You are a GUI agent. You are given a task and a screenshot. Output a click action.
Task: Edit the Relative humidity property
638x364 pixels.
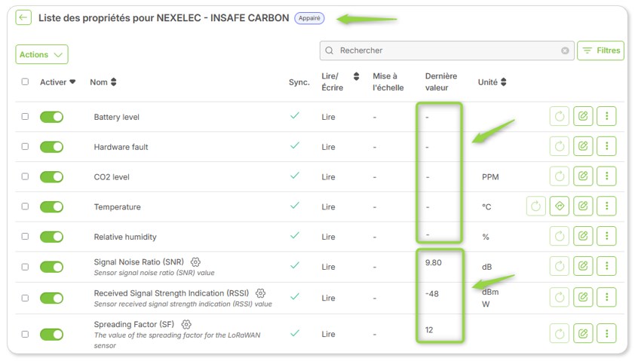click(583, 236)
